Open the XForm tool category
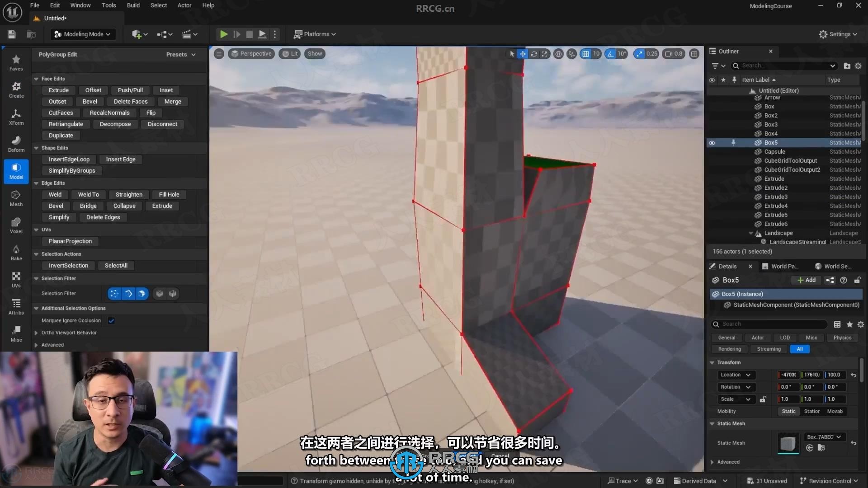 16,117
